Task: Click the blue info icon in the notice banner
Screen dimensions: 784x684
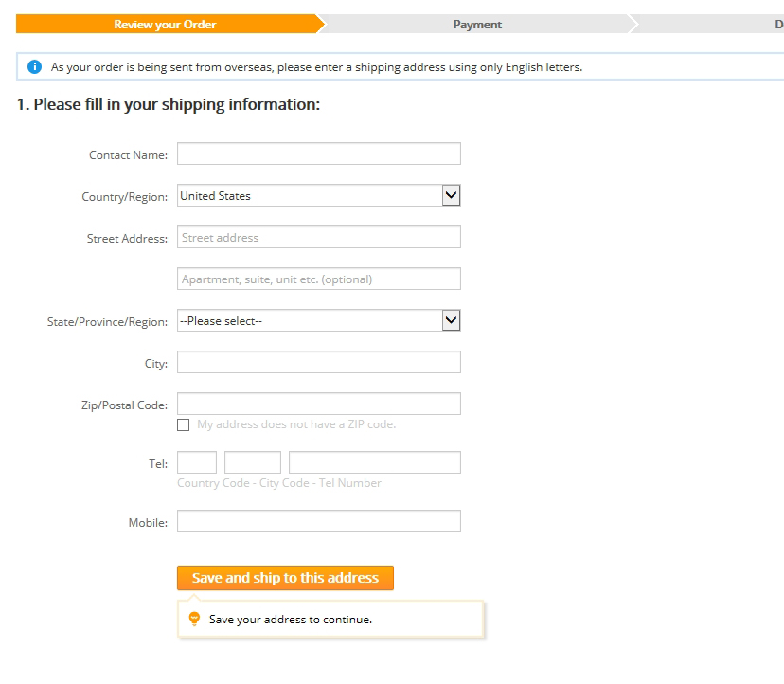Action: 35,67
